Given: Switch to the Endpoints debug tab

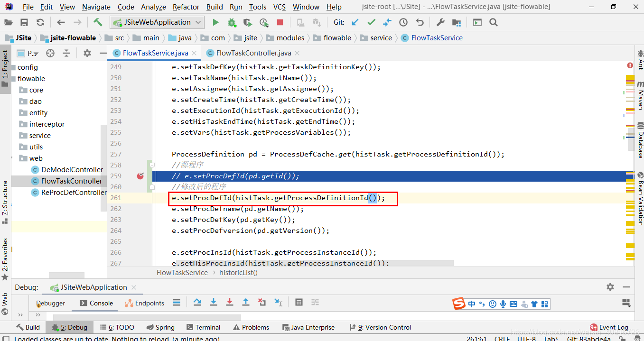Looking at the screenshot, I should (x=144, y=303).
